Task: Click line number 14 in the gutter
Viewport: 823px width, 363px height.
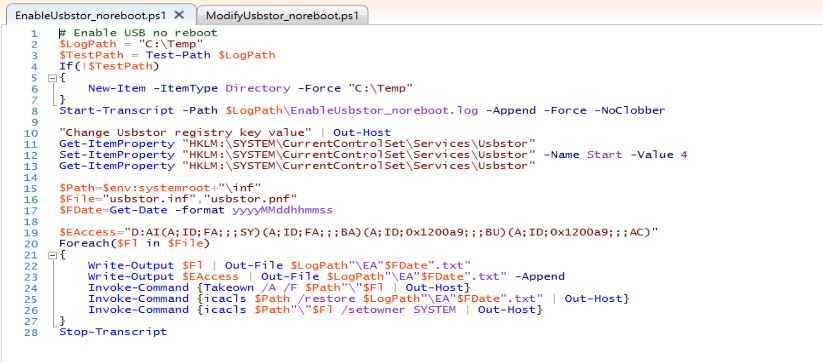Action: click(x=31, y=177)
